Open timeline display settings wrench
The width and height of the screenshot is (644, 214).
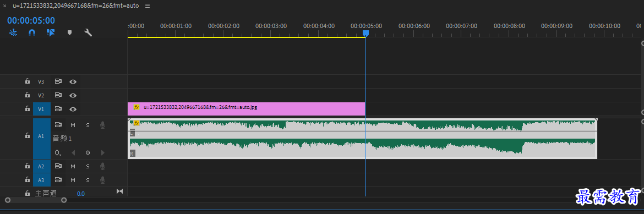tap(88, 32)
